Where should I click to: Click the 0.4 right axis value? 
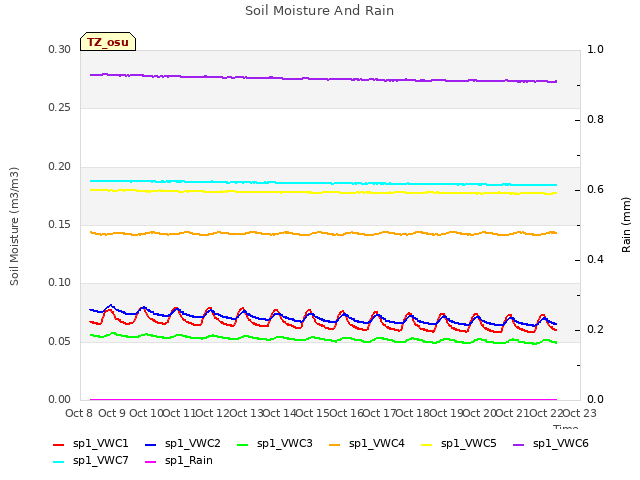[596, 259]
